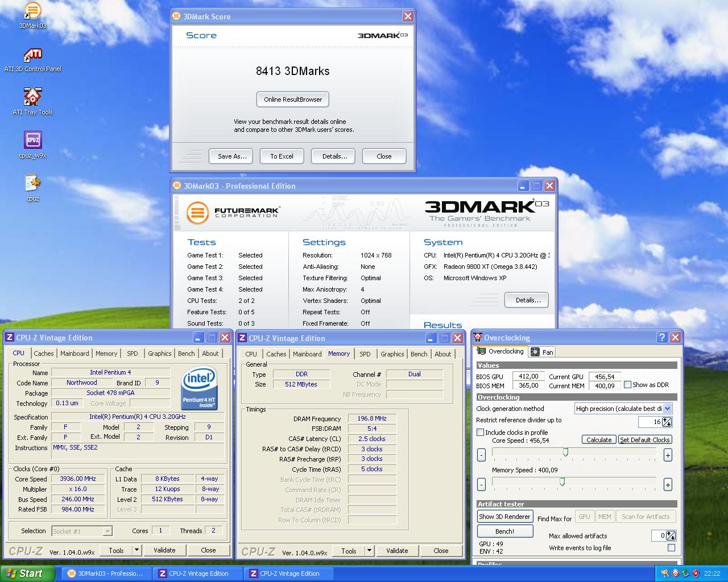
Task: Click the Z icon of the Memory tab CPU-Z window
Action: coord(242,338)
